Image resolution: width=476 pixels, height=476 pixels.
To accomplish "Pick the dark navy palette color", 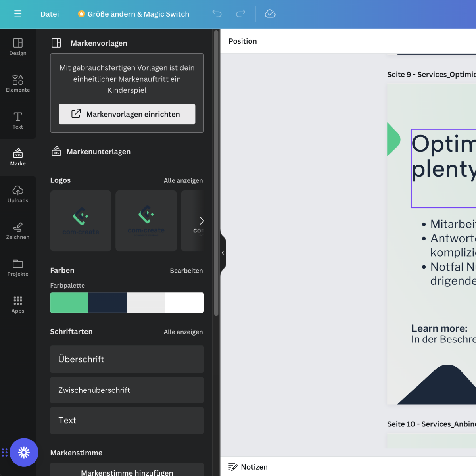I will pyautogui.click(x=108, y=303).
